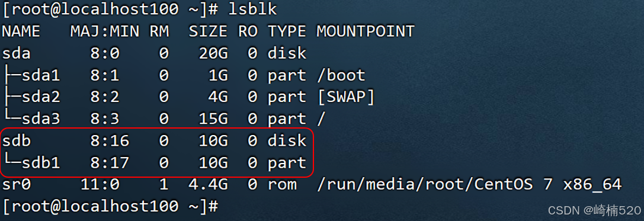Click the sda disk entry
This screenshot has height=221, width=644.
(17, 53)
